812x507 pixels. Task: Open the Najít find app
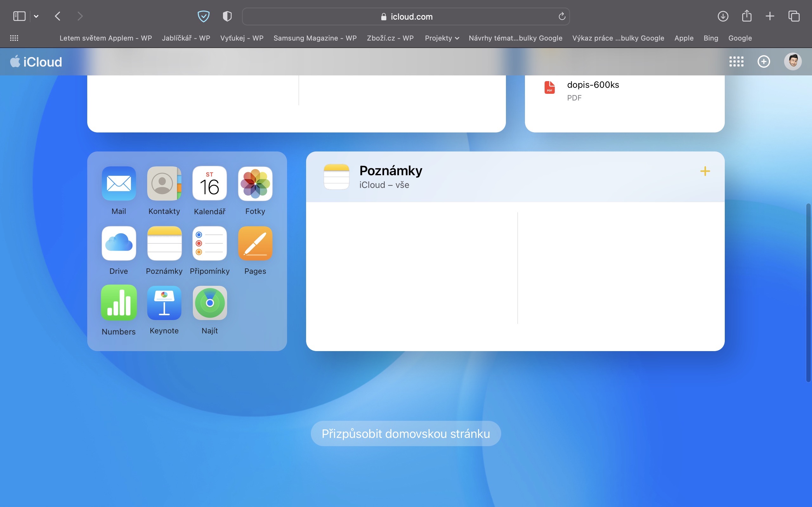(210, 303)
